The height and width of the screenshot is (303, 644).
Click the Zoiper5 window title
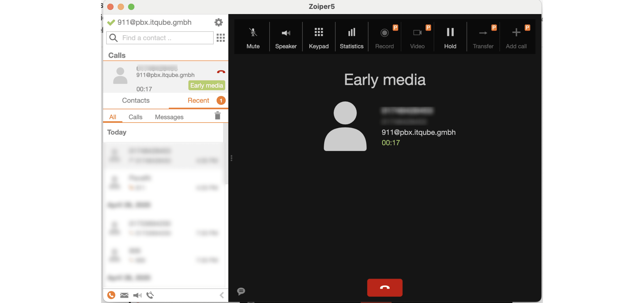tap(322, 6)
